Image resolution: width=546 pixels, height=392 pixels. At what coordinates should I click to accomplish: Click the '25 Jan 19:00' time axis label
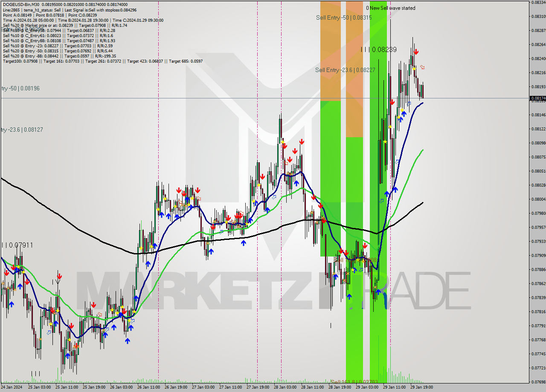point(94,387)
